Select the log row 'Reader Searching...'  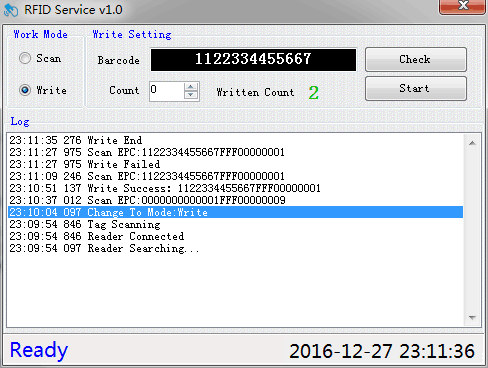[235, 248]
